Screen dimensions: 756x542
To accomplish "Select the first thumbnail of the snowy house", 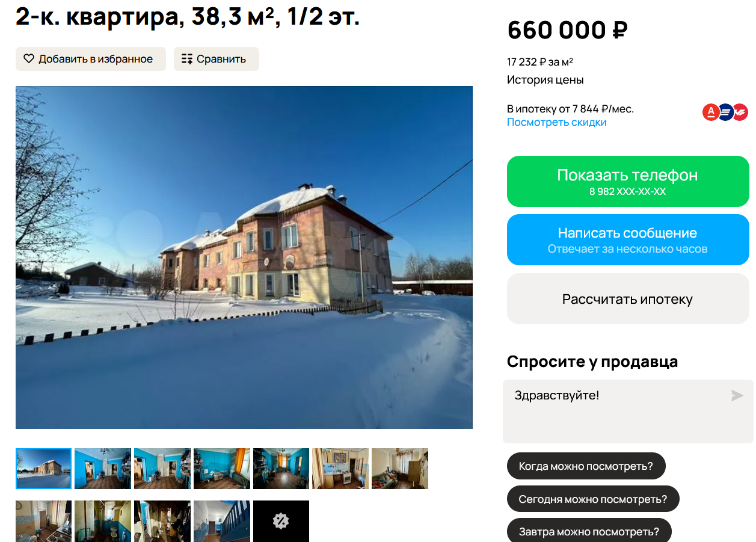I will (43, 469).
